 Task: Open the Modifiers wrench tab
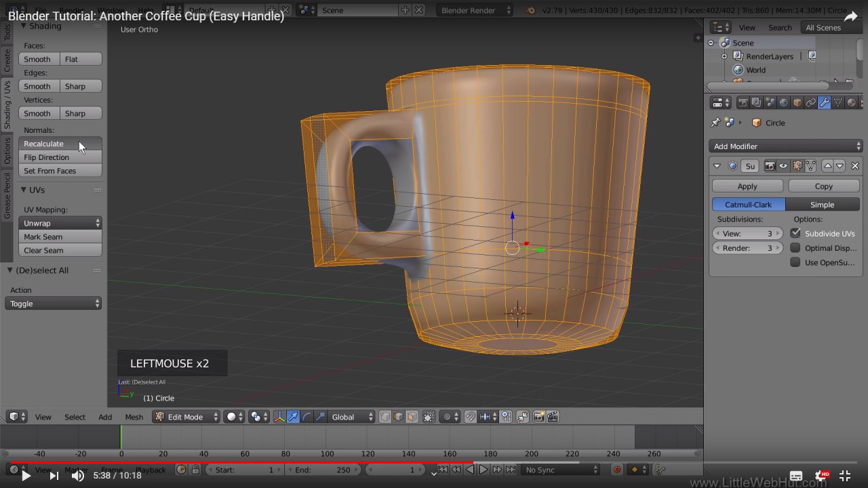coord(825,102)
